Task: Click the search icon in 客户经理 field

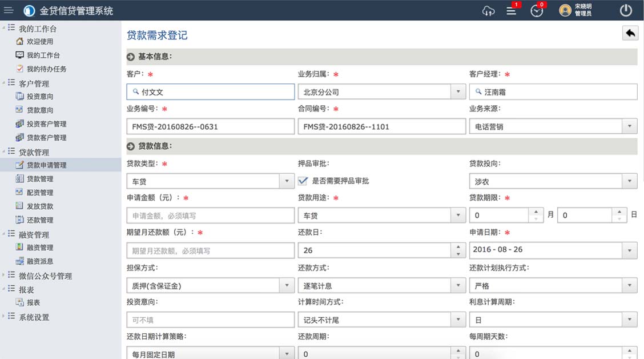Action: pyautogui.click(x=478, y=91)
